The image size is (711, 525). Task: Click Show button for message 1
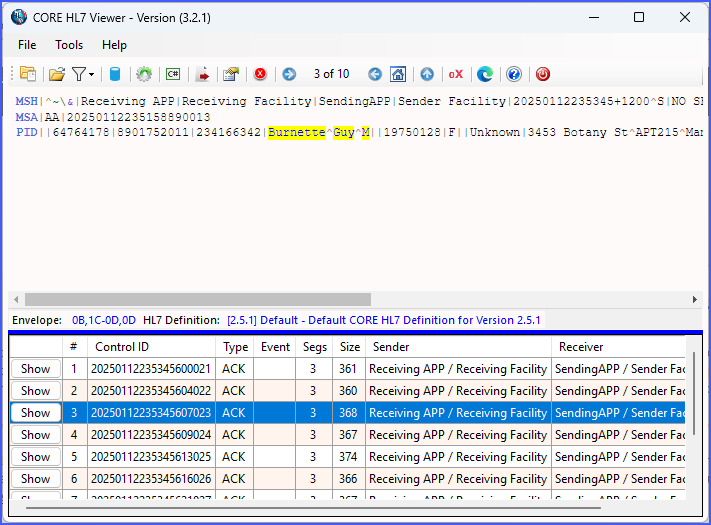tap(36, 369)
